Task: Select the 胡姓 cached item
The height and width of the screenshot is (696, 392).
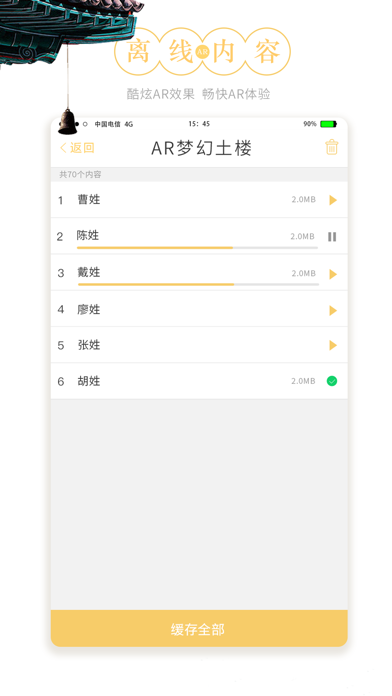Action: coord(199,381)
